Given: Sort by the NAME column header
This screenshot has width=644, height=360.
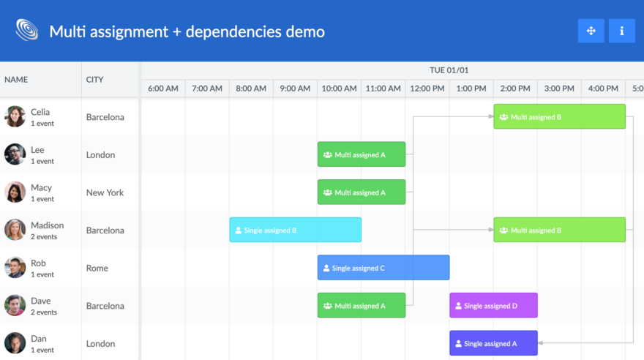Looking at the screenshot, I should point(16,80).
